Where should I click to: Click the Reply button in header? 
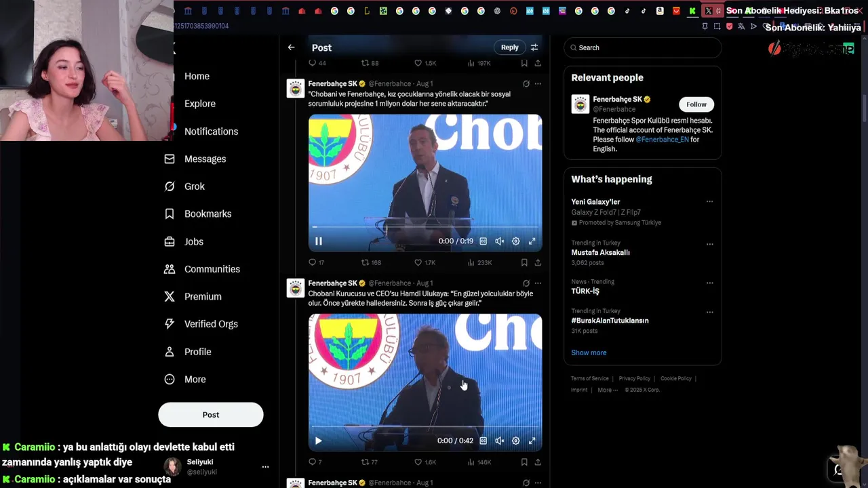click(x=510, y=47)
